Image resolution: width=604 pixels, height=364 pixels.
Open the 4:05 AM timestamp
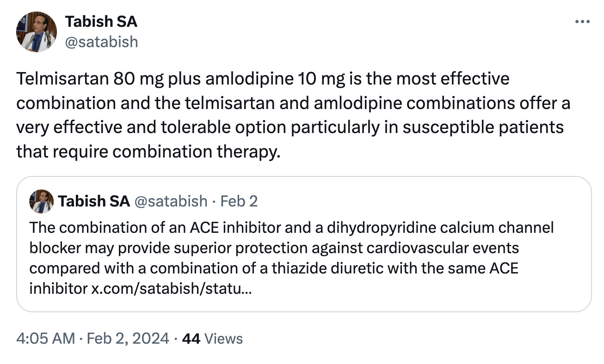(x=45, y=339)
